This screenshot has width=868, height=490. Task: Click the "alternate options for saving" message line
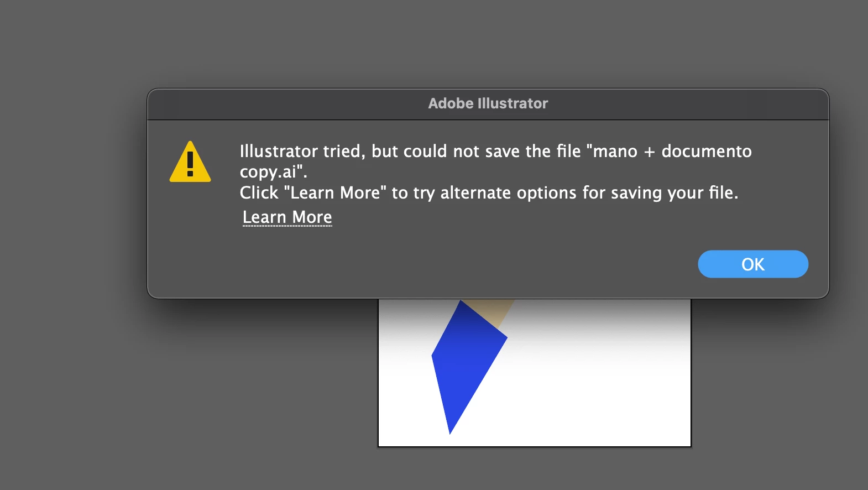pyautogui.click(x=489, y=192)
